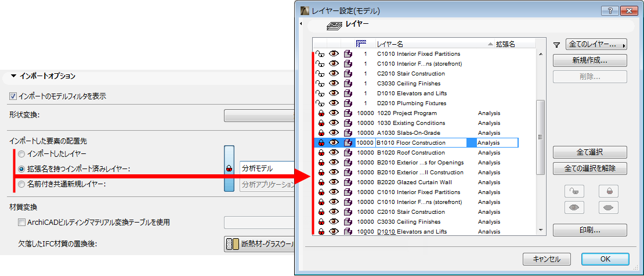This screenshot has width=644, height=276.
Task: Click the show layers (open eye) button beside the list
Action: (574, 207)
